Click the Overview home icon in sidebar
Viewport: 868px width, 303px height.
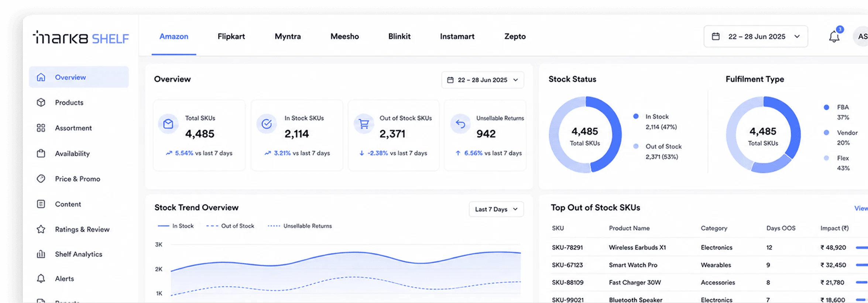tap(41, 77)
